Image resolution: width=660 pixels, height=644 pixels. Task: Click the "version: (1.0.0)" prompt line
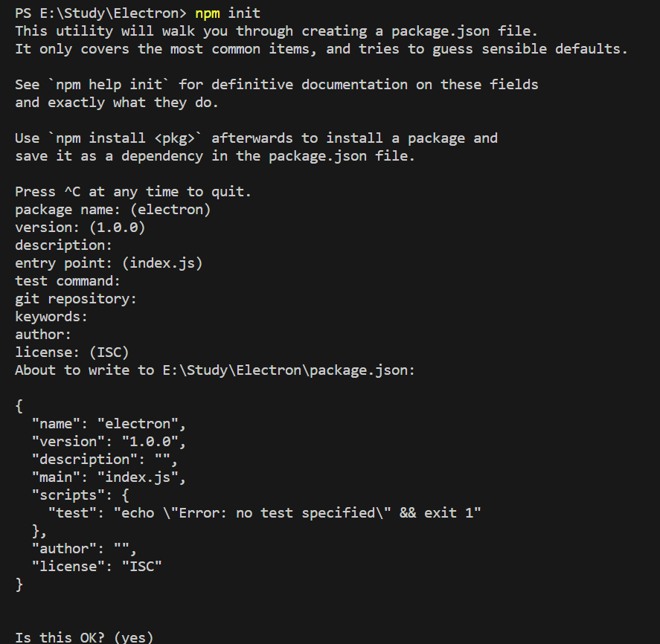pyautogui.click(x=80, y=228)
